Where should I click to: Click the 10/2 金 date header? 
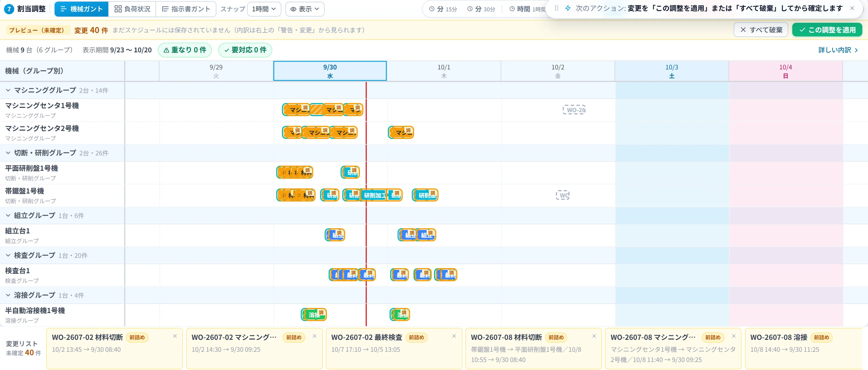pos(558,71)
